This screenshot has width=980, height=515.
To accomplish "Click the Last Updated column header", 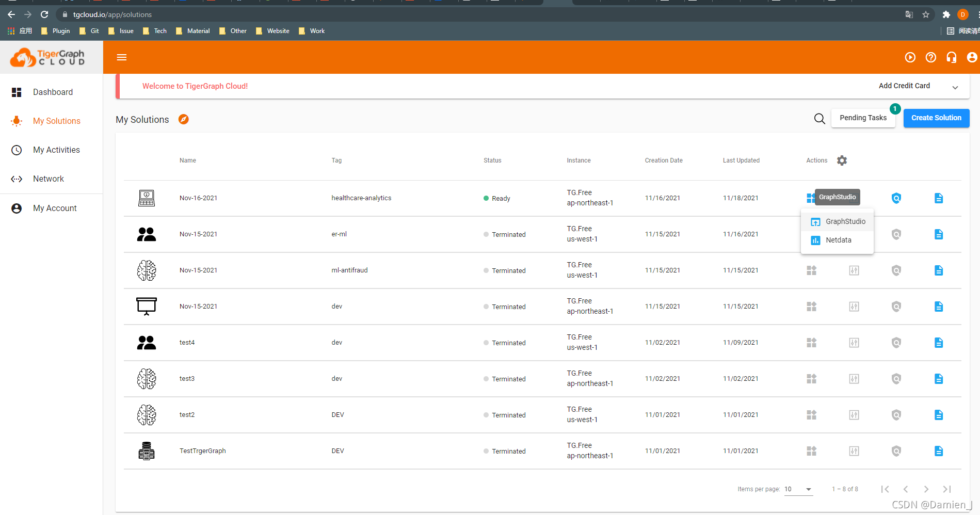I will [x=741, y=160].
